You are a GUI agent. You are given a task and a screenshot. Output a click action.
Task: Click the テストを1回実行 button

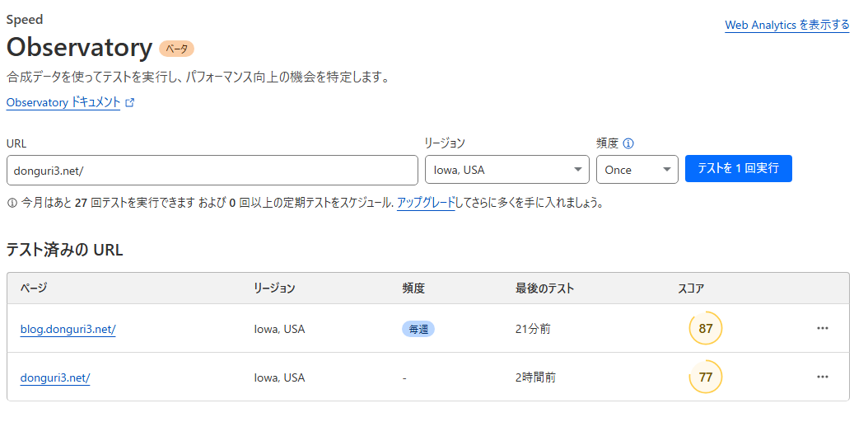[x=739, y=168]
